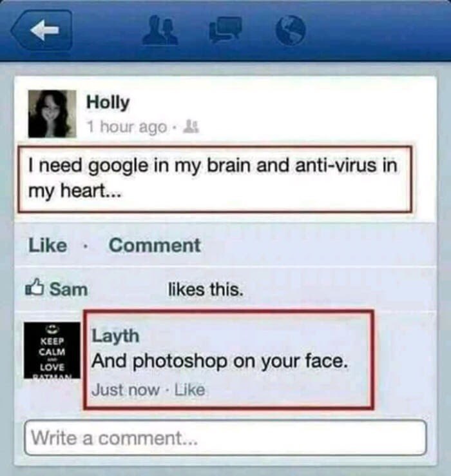Open Sam's profile from the likes
Image resolution: width=451 pixels, height=476 pixels.
[68, 289]
